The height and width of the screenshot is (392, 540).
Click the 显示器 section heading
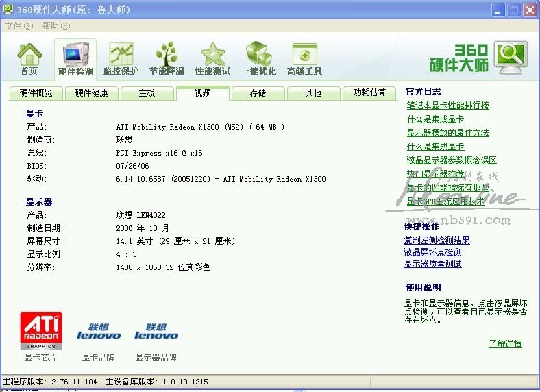(x=39, y=202)
